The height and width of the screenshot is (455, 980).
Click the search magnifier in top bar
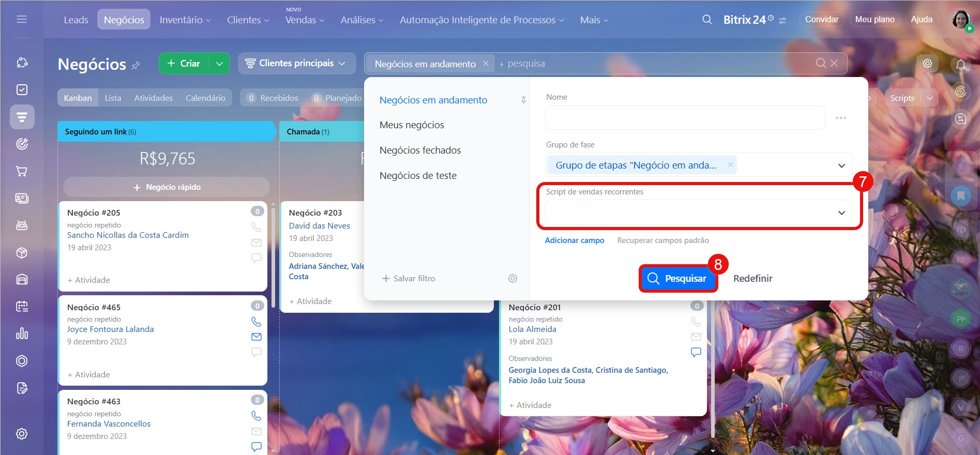tap(707, 20)
